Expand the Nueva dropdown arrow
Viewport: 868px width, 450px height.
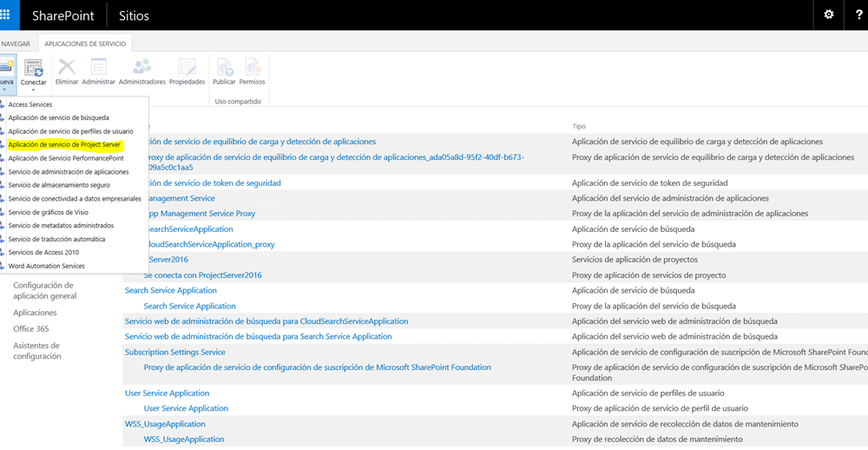(x=4, y=89)
